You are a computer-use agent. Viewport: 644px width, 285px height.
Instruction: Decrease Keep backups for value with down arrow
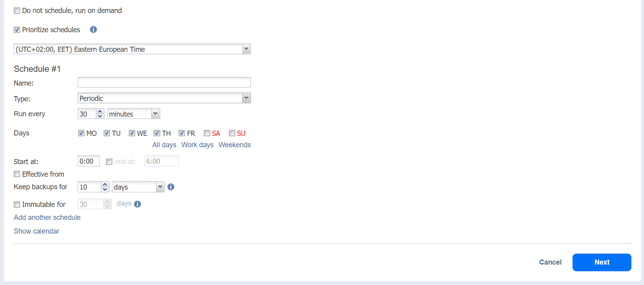[x=105, y=189]
